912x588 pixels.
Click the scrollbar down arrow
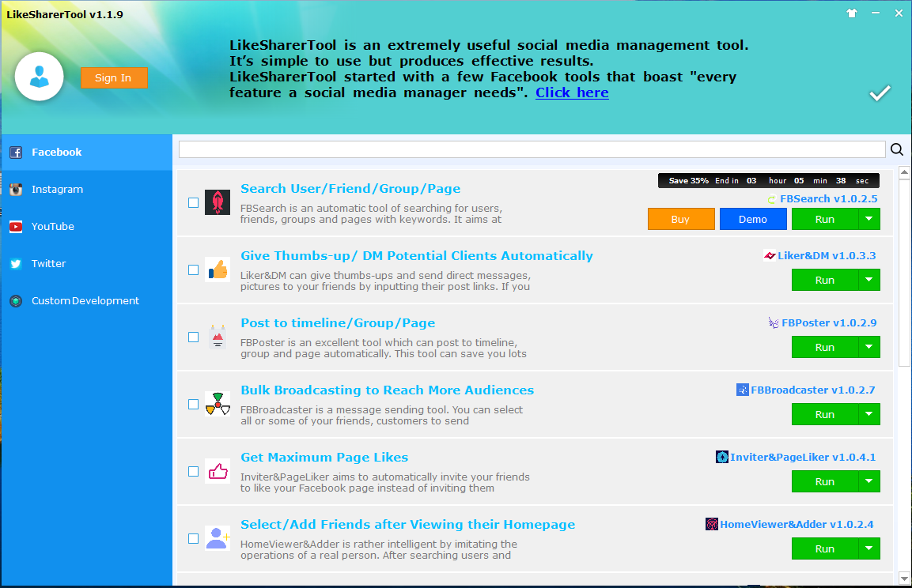pos(904,579)
